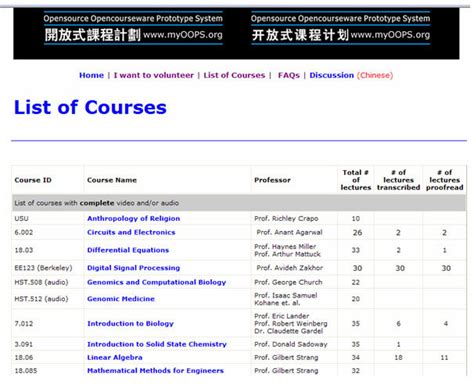Click the Course Name column header
The height and width of the screenshot is (391, 474).
pos(112,180)
